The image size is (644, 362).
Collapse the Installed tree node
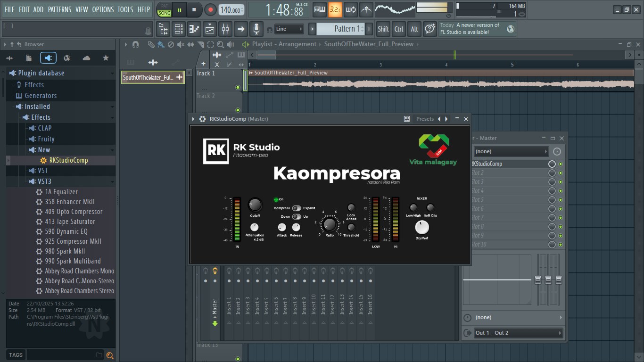tap(37, 107)
